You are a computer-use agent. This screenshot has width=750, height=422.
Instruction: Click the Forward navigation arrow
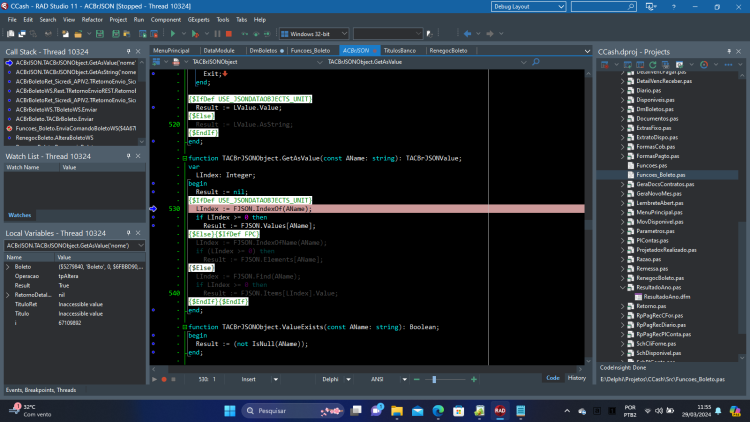pyautogui.click(x=490, y=33)
